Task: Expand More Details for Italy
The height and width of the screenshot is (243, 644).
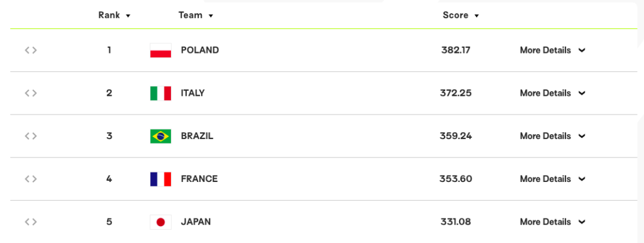Action: [x=552, y=93]
